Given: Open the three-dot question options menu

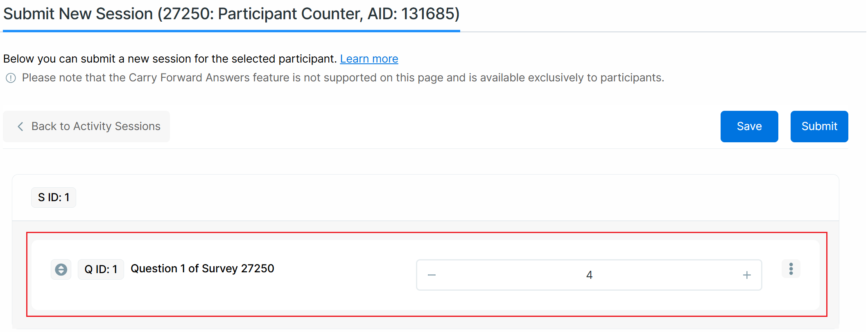Looking at the screenshot, I should pos(791,269).
